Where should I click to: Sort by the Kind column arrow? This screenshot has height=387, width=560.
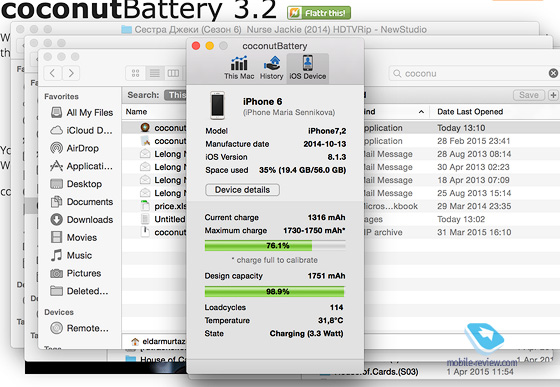pos(421,112)
